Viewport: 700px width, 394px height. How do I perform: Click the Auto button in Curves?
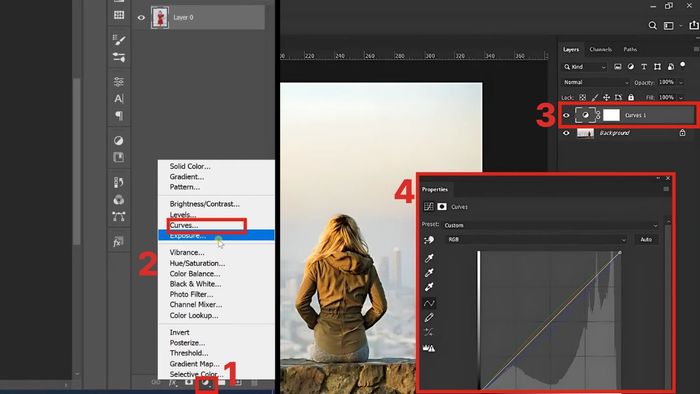(646, 240)
